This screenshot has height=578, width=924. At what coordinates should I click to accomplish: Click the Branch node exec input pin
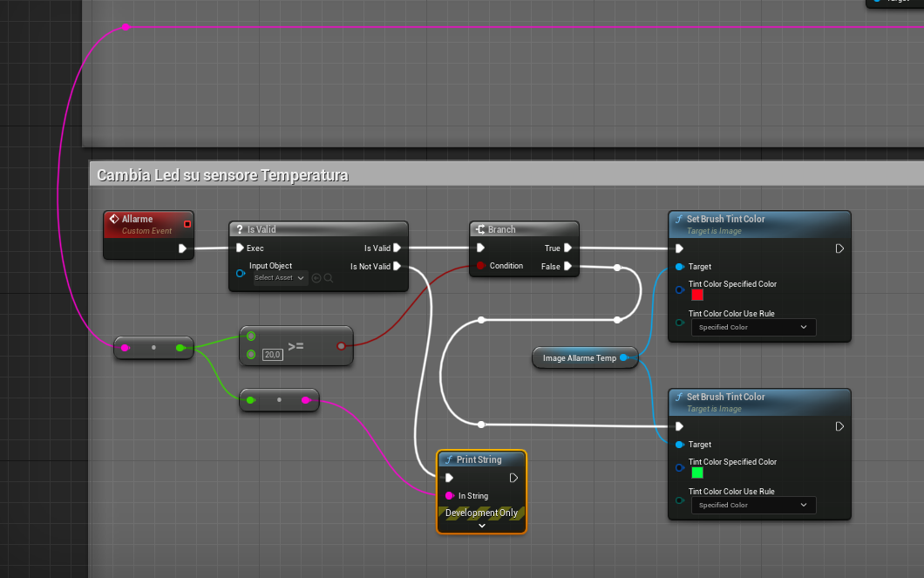[480, 248]
